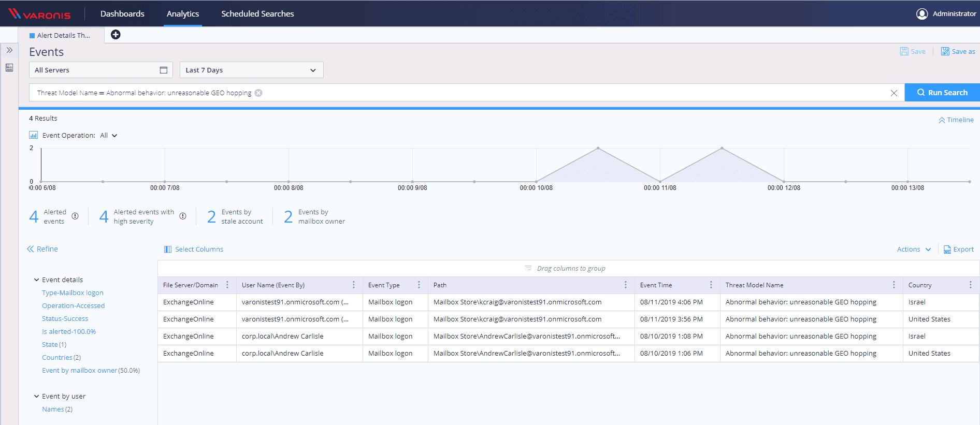Open the Scheduled Searches tab
The height and width of the screenshot is (425, 980).
click(257, 14)
